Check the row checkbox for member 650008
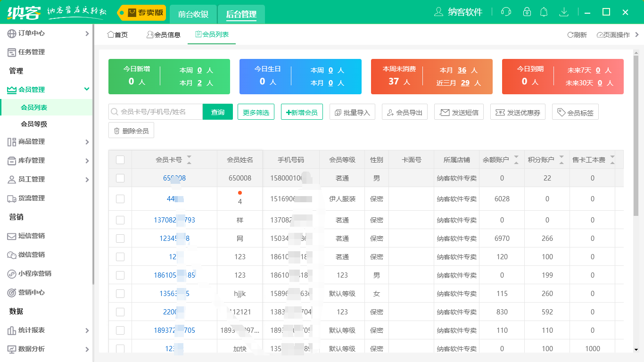This screenshot has height=362, width=644. [120, 178]
